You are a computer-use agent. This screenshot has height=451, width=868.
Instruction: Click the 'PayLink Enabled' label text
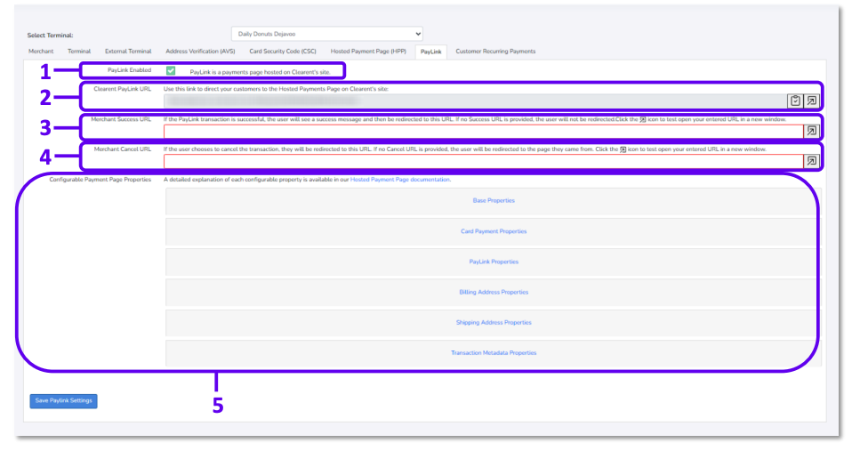tap(130, 70)
